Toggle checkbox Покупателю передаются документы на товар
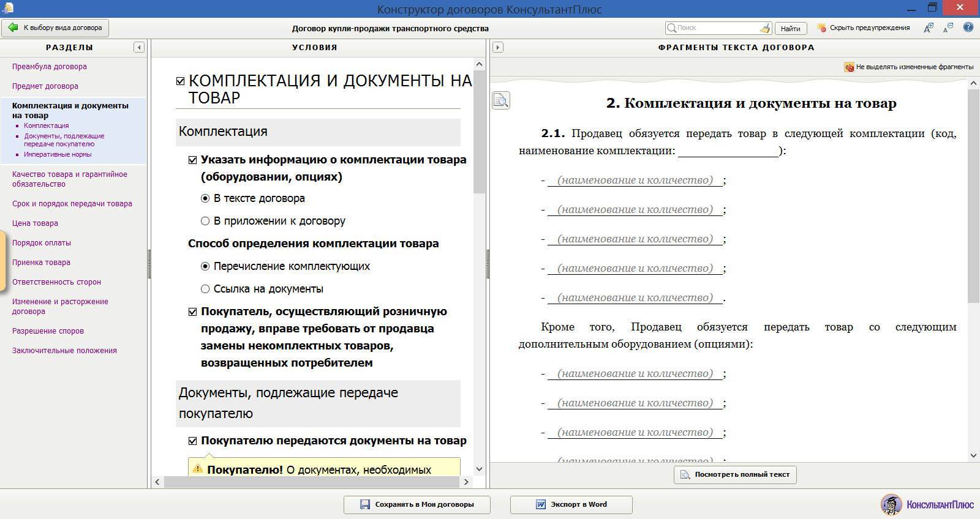 [192, 441]
